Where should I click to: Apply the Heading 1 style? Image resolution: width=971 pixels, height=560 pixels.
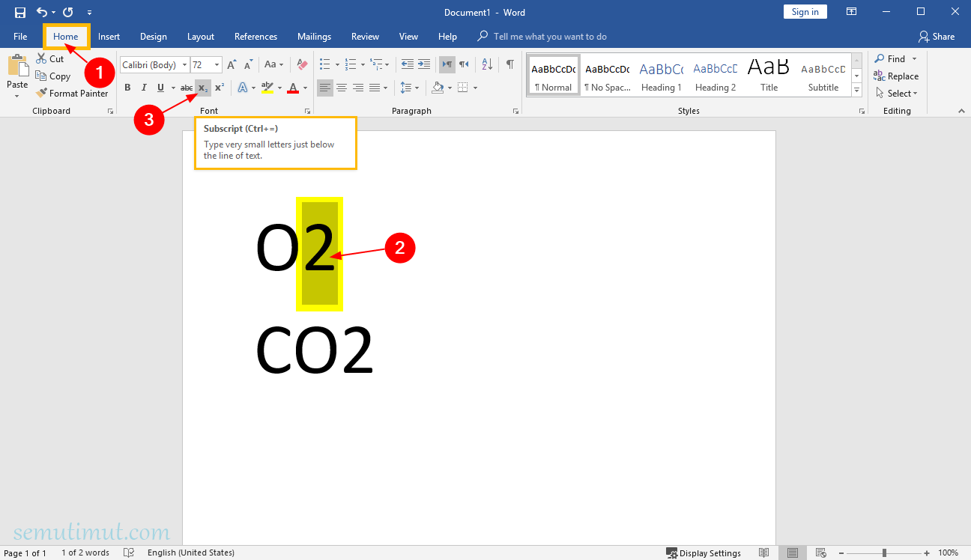pyautogui.click(x=662, y=74)
